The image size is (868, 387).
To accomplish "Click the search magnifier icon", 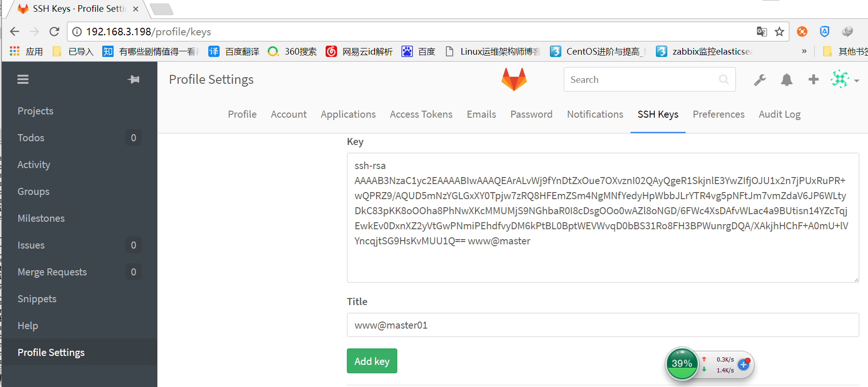I will click(x=724, y=80).
